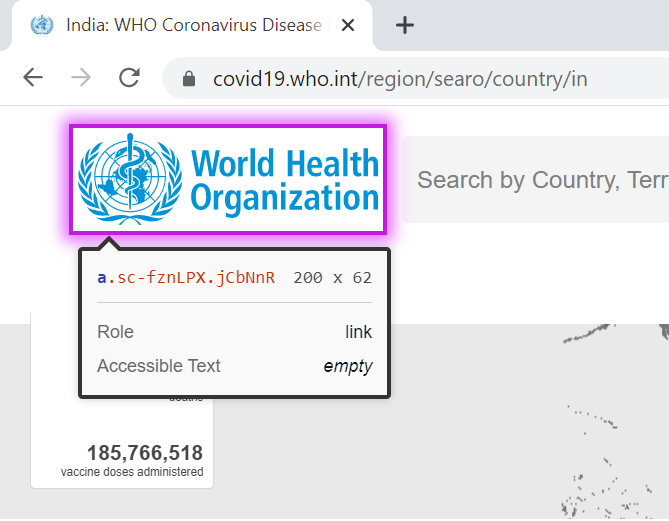Screen dimensions: 669x521
Task: Click the browser forward arrow
Action: point(81,78)
